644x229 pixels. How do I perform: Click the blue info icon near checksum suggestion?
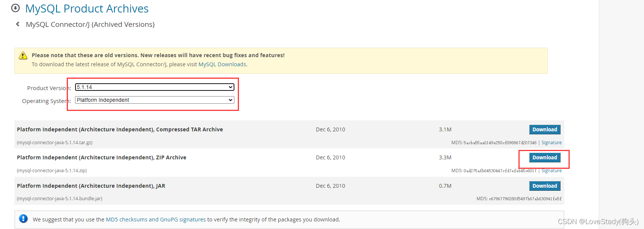pos(23,219)
